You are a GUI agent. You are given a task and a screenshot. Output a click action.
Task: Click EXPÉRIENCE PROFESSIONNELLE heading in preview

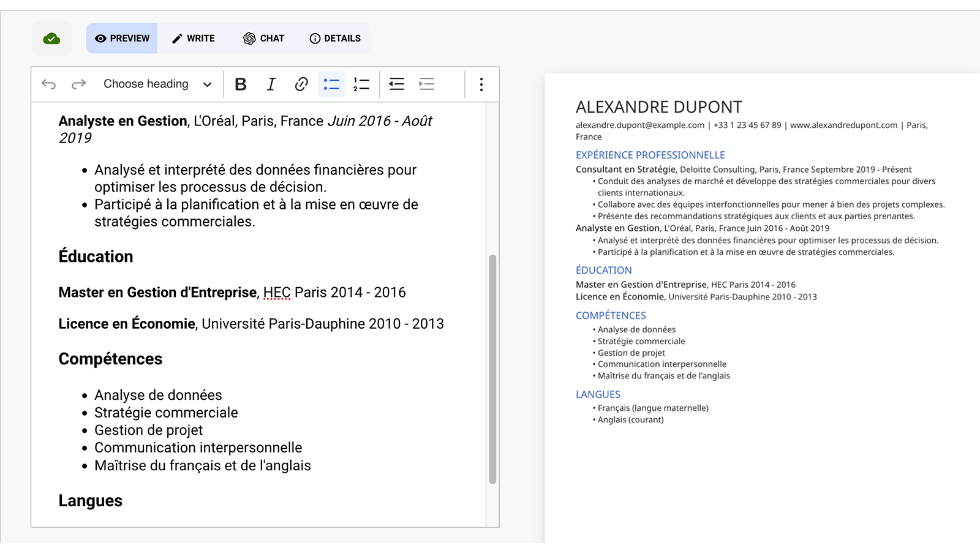point(650,155)
